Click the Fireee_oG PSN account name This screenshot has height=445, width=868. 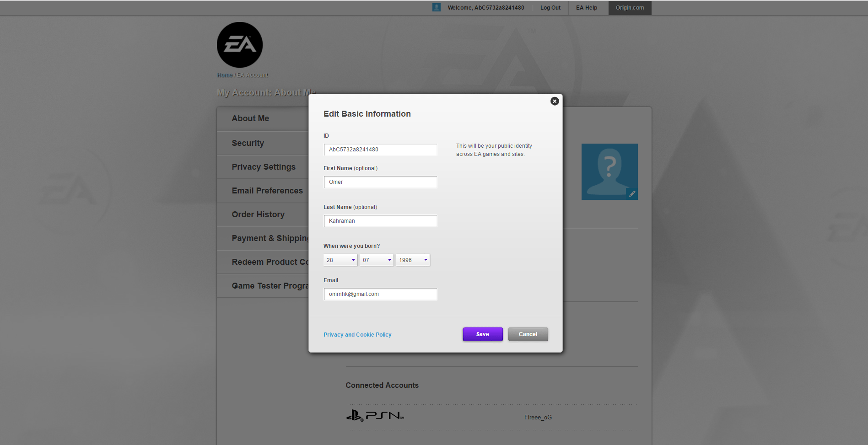click(538, 417)
